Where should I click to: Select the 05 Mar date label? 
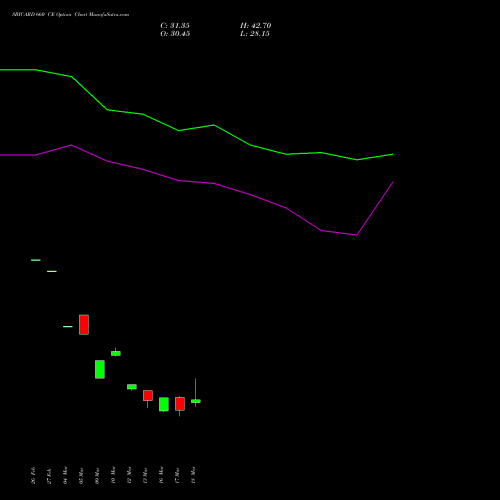[81, 475]
